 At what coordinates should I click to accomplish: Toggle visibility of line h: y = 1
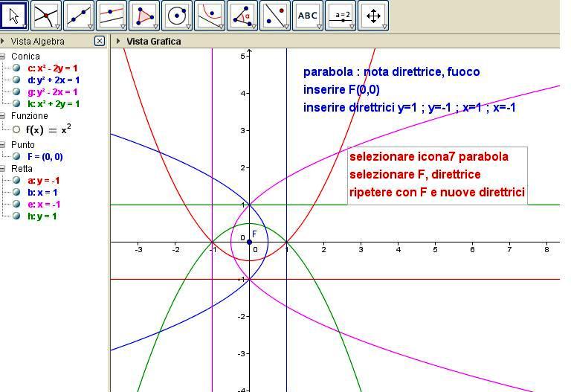16,216
